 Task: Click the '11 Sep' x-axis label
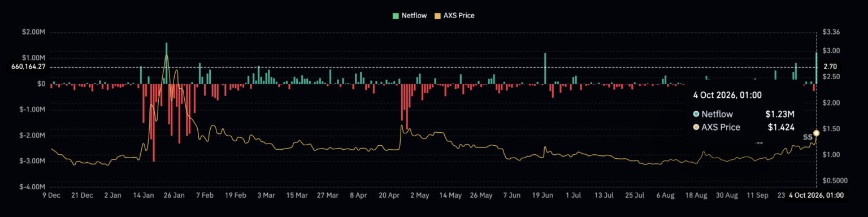(757, 196)
